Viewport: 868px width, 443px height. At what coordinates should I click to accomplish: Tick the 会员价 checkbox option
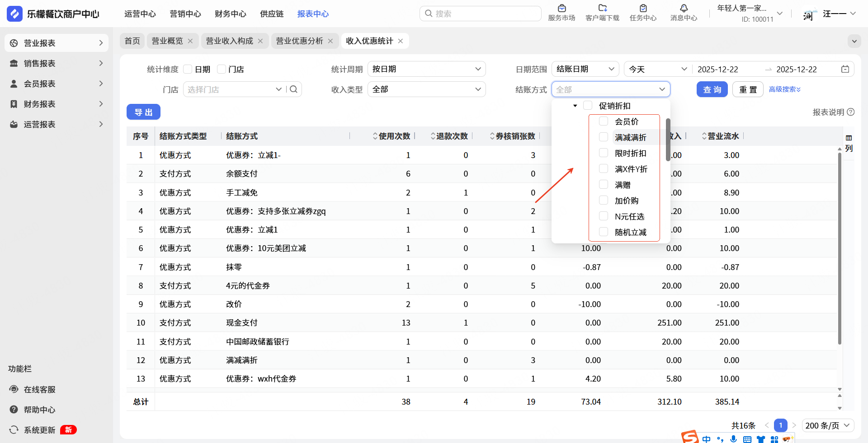coord(604,121)
